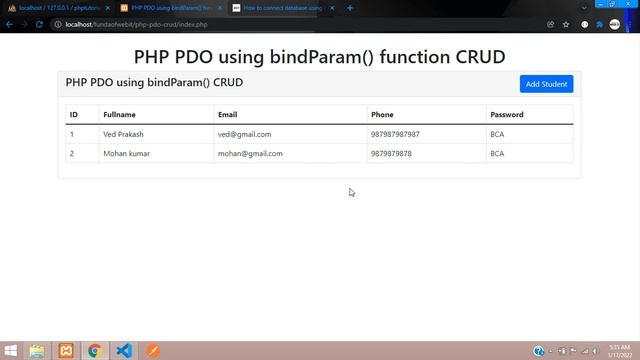Click the share page icon
Screen dimensions: 640x360
click(x=550, y=24)
